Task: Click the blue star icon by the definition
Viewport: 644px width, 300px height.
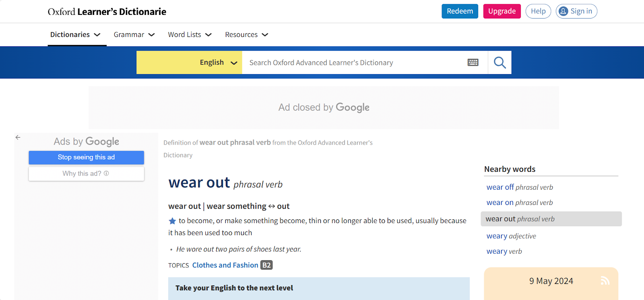Action: click(172, 221)
